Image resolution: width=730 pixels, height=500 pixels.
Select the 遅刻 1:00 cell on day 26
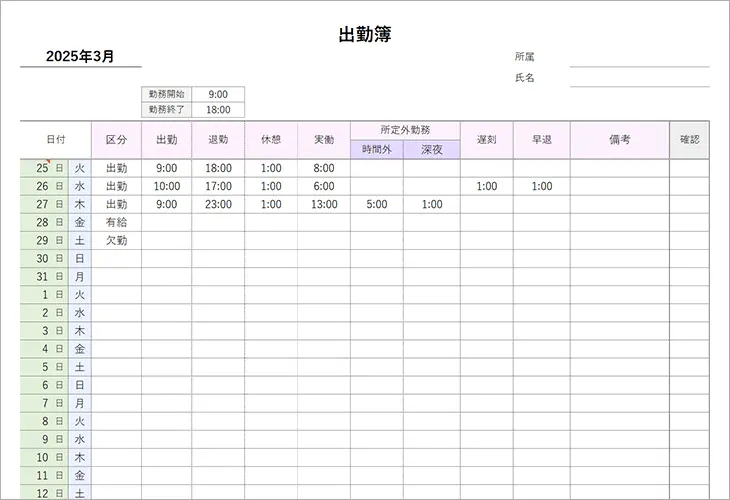tap(487, 186)
